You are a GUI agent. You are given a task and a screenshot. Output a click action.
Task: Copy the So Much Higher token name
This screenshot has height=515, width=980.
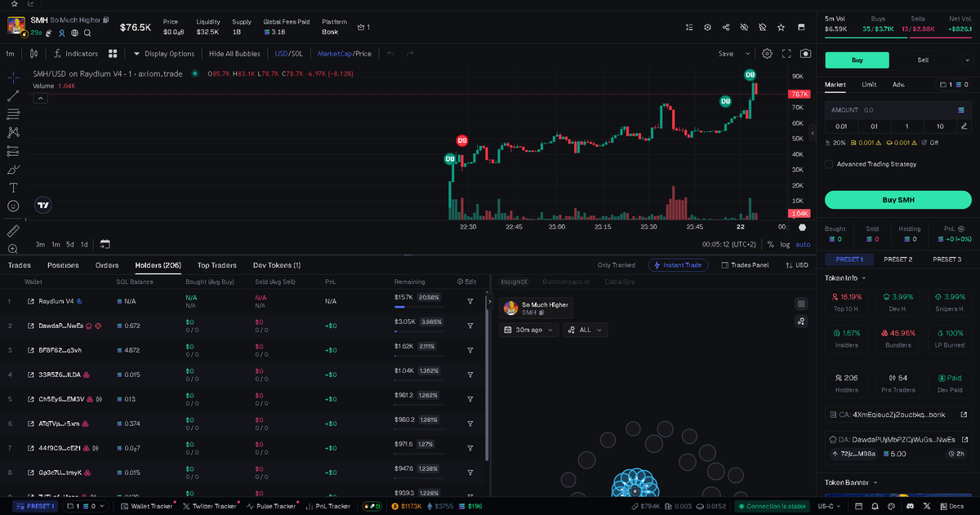105,20
